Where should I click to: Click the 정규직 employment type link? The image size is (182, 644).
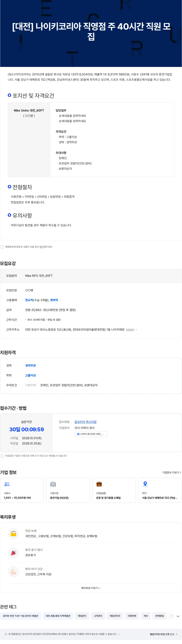[x=29, y=300]
